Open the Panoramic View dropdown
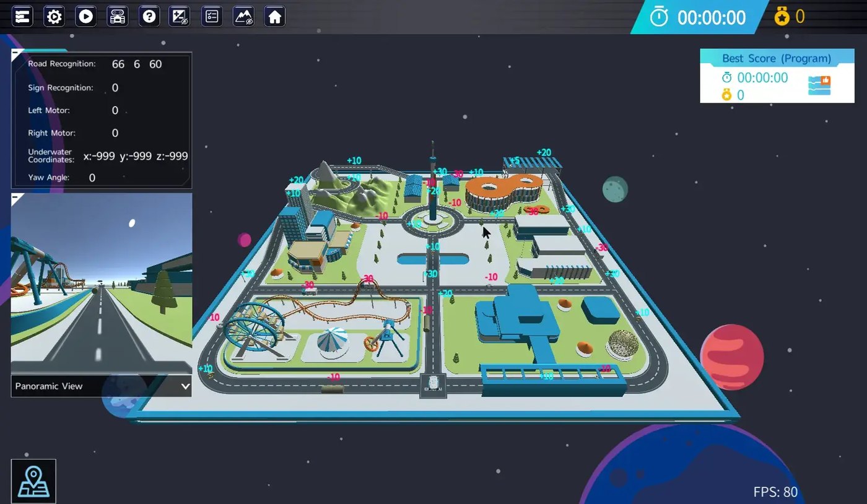Viewport: 867px width, 504px height. coord(102,386)
